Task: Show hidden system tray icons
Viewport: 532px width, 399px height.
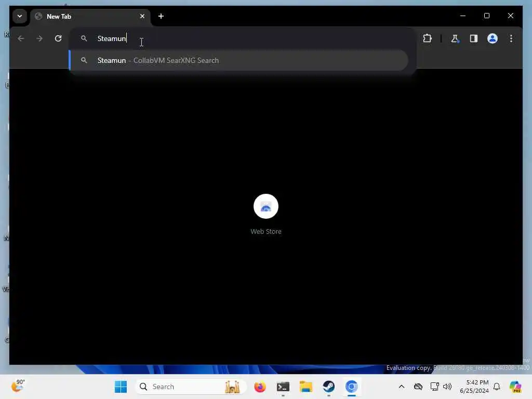Action: [402, 387]
